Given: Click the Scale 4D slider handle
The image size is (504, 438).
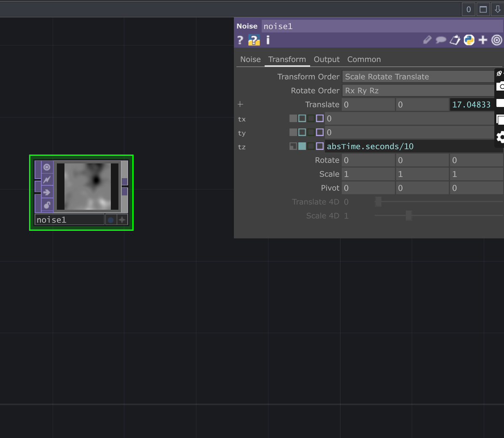Looking at the screenshot, I should (408, 216).
